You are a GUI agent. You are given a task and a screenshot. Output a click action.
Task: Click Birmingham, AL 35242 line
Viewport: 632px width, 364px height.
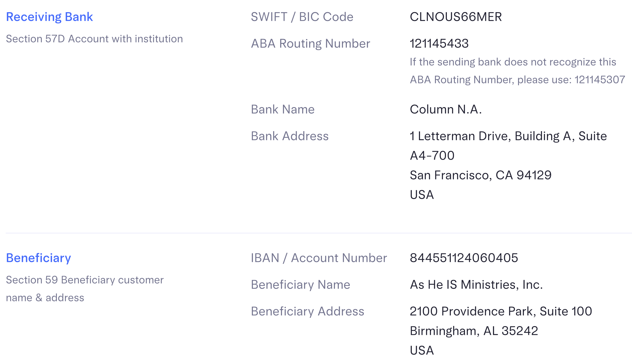(474, 331)
